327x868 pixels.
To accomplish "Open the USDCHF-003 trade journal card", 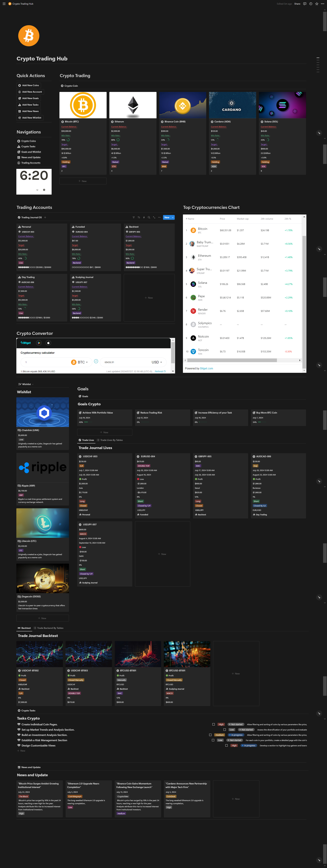I will pyautogui.click(x=105, y=485).
